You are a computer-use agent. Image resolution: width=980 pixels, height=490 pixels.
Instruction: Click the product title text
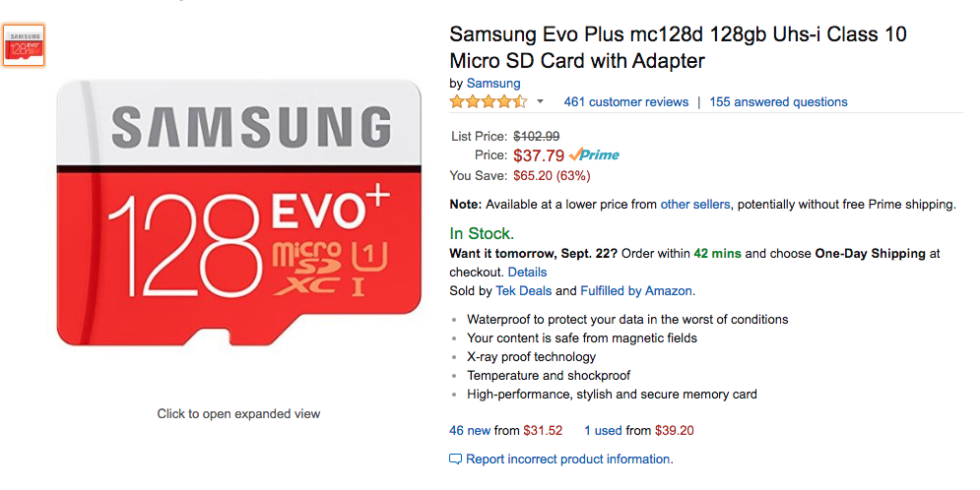(x=678, y=48)
